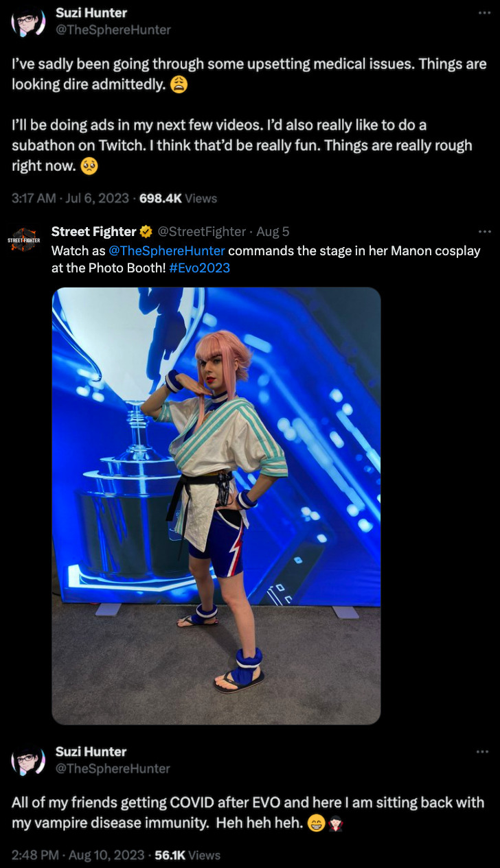The height and width of the screenshot is (868, 500).
Task: Click 2:48 PM Aug 10, 2023 timestamp
Action: click(x=78, y=855)
